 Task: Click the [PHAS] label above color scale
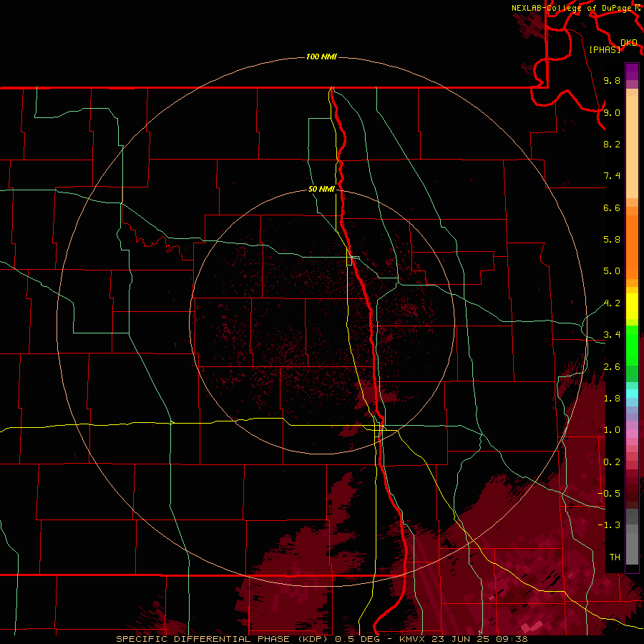[605, 49]
